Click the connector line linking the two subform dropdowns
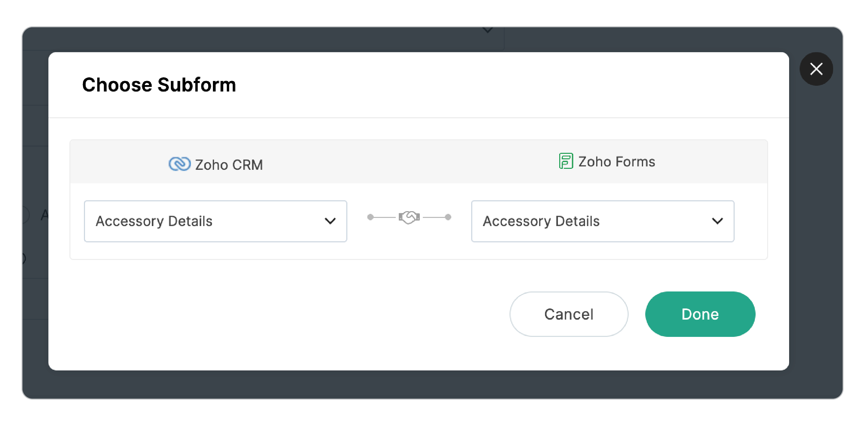Screen dimensions: 868x425 click(386, 218)
